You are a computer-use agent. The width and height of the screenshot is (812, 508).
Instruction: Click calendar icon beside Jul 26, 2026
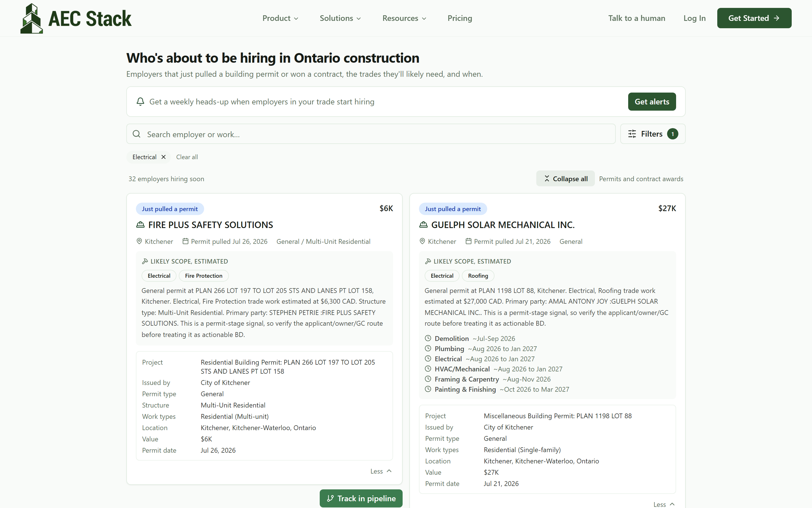click(185, 241)
